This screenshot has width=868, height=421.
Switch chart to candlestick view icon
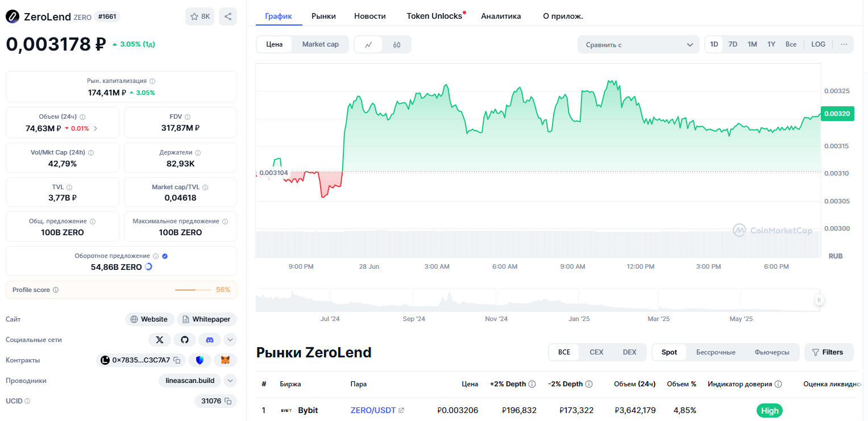tap(397, 44)
